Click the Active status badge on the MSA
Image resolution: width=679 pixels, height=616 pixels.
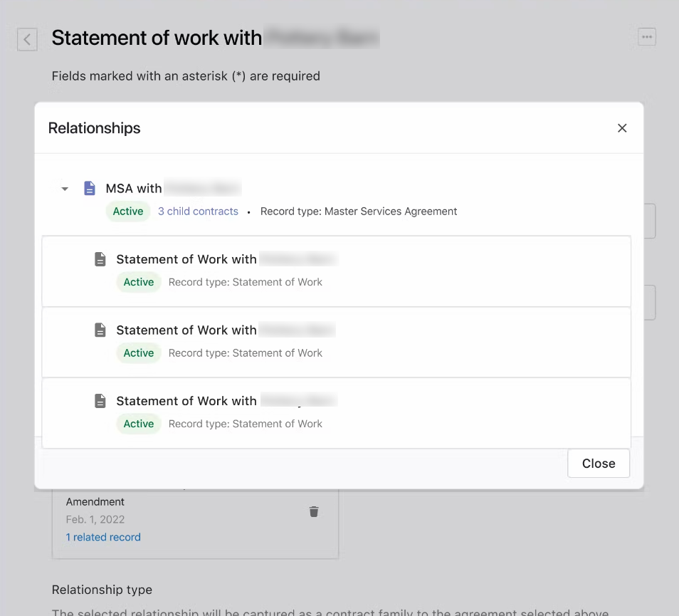coord(127,212)
